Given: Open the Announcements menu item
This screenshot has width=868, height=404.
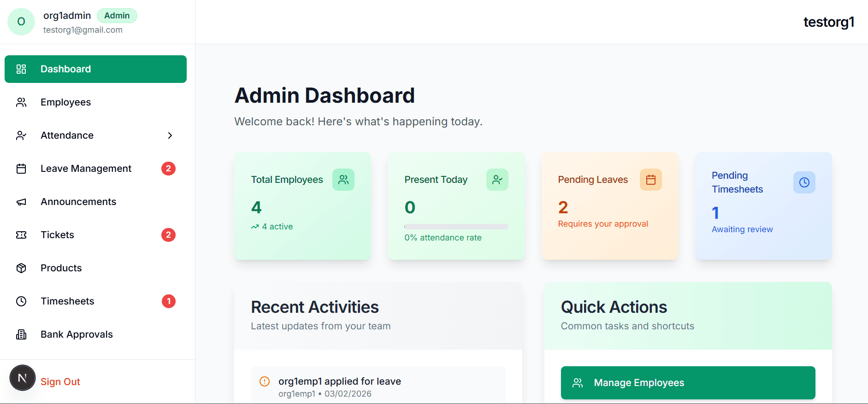Looking at the screenshot, I should pyautogui.click(x=95, y=202).
